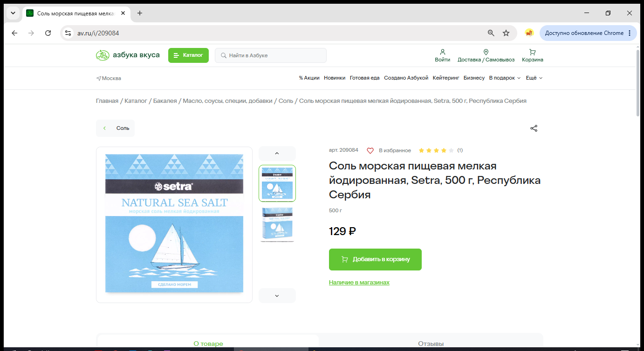644x351 pixels.
Task: Go to Главная breadcrumb
Action: pos(107,101)
